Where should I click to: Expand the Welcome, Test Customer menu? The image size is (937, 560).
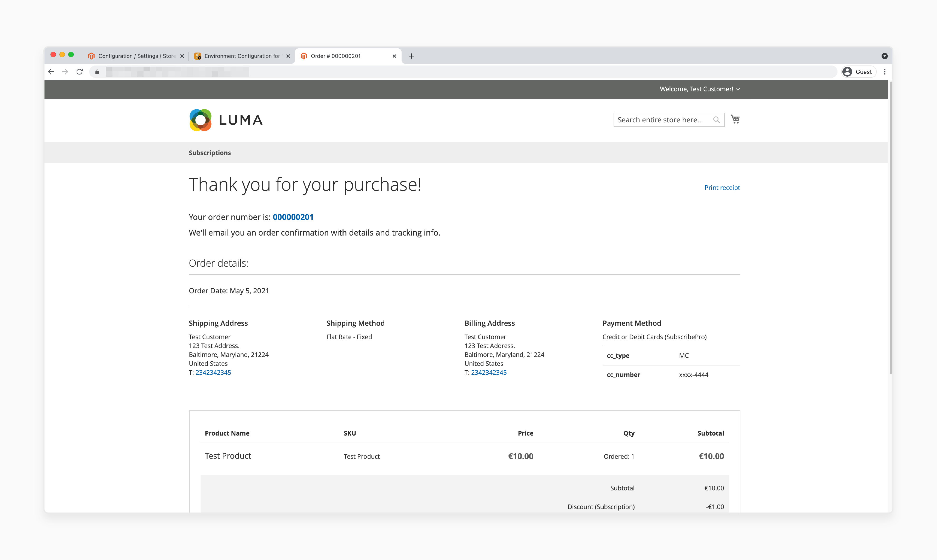700,89
